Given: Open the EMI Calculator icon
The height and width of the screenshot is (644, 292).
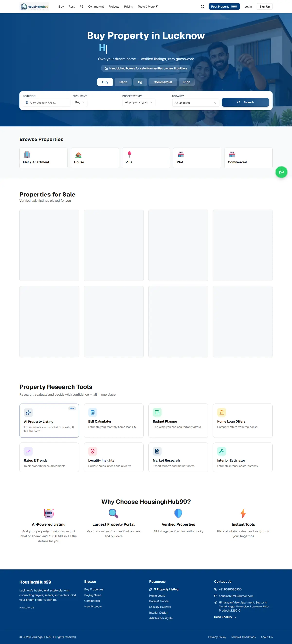Looking at the screenshot, I should (93, 412).
